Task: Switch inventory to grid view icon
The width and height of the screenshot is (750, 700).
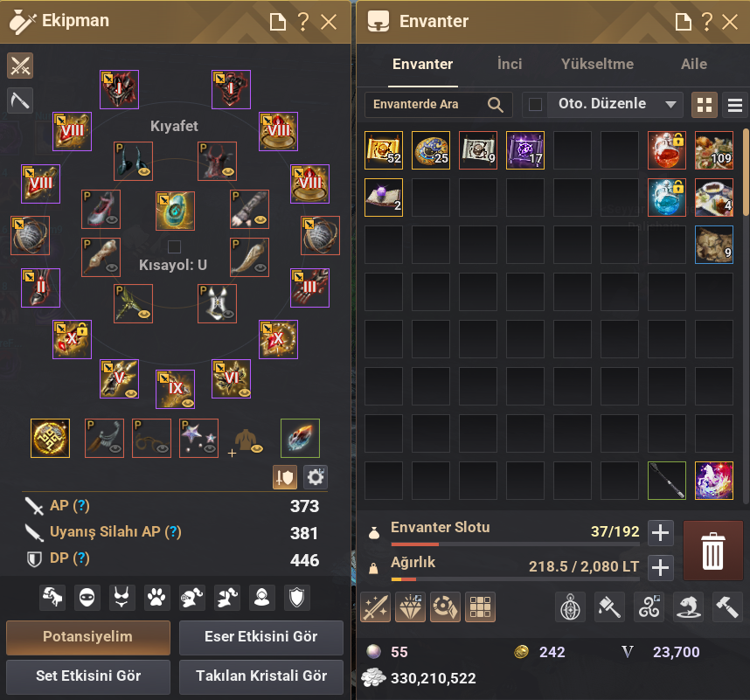Action: (704, 105)
